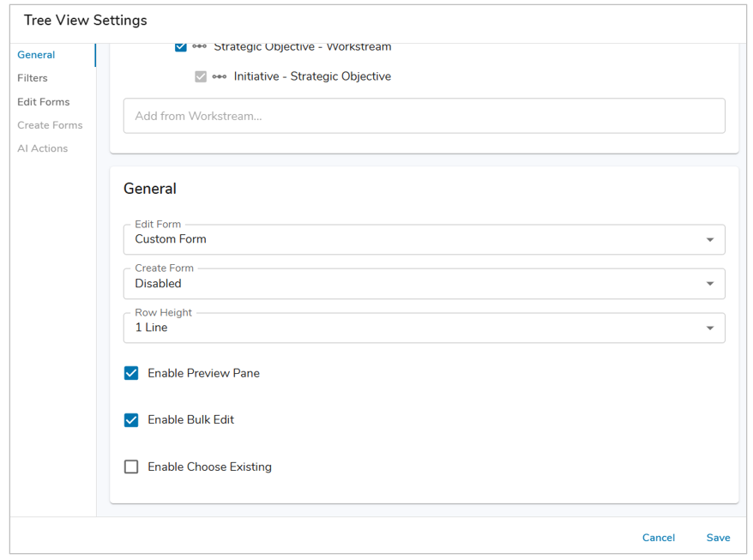Save the tree view settings
Viewport: 753px width, 560px height.
(718, 538)
